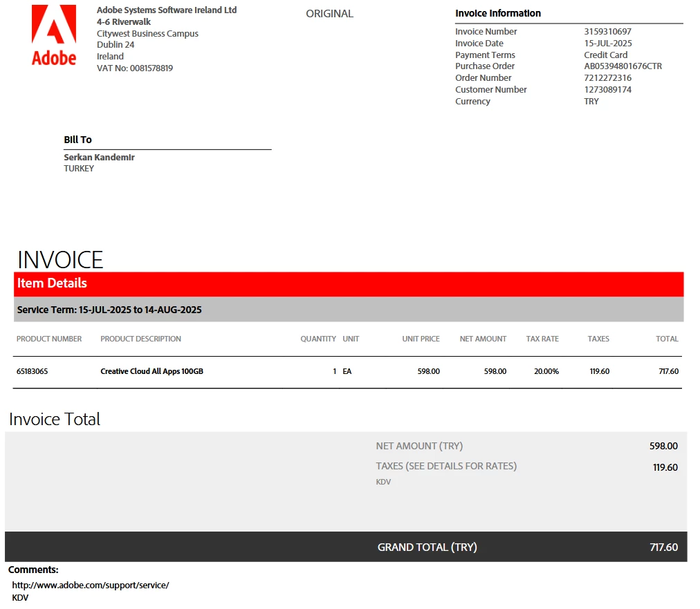Viewport: 700px width, 609px height.
Task: Click the Invoice Number label
Action: [486, 32]
